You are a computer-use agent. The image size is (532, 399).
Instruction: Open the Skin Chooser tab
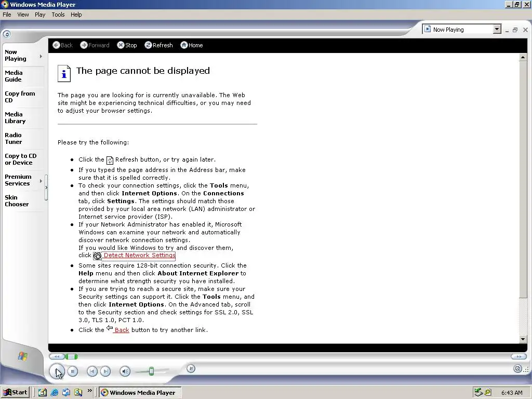pyautogui.click(x=17, y=201)
